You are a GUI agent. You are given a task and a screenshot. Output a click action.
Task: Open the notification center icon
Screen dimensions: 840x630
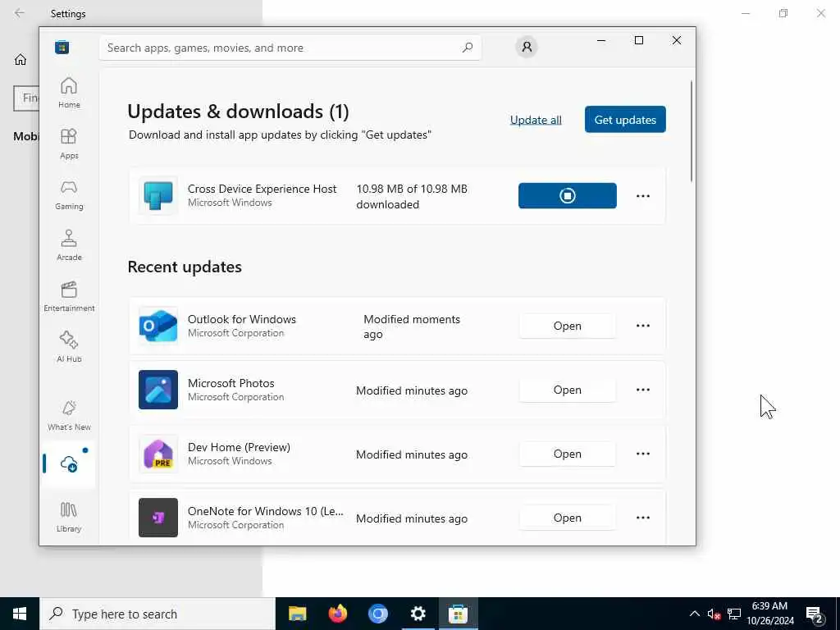[x=815, y=614]
